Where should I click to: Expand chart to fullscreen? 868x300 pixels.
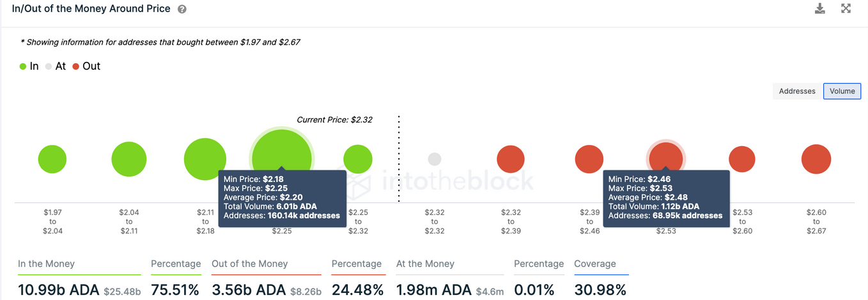click(x=846, y=9)
